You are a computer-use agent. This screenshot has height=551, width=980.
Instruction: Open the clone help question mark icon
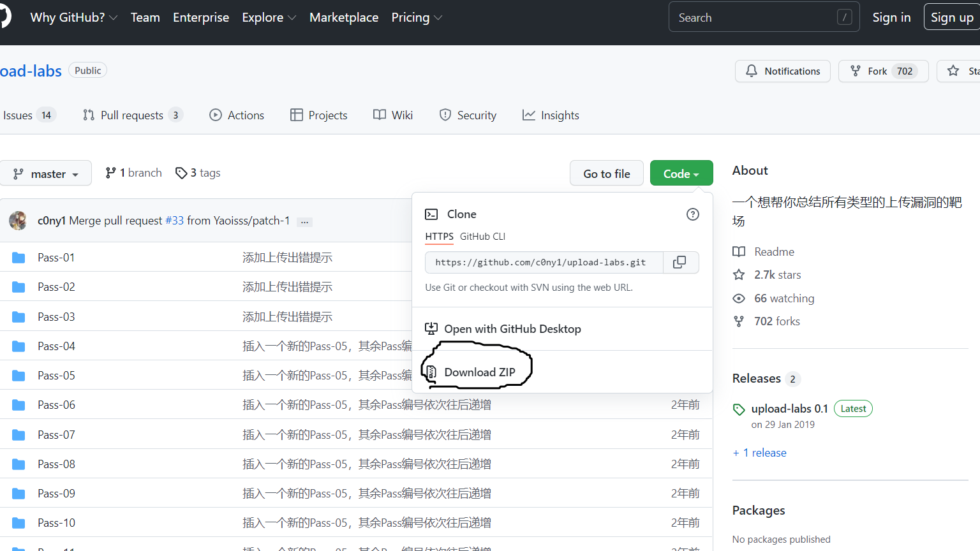(x=693, y=214)
